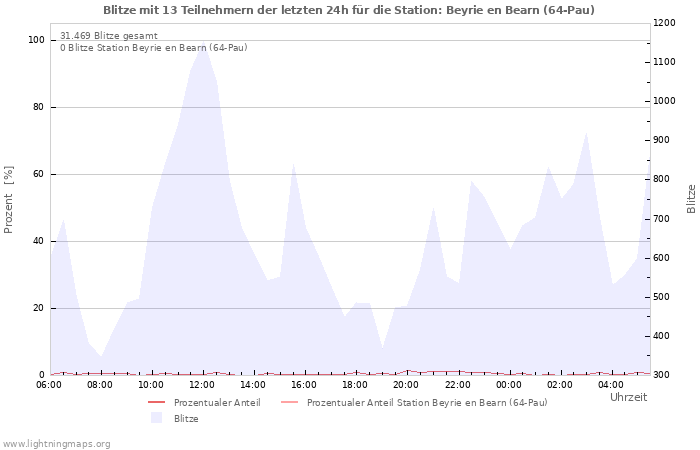Click the 'Uhrzeit' x-axis title

628,397
